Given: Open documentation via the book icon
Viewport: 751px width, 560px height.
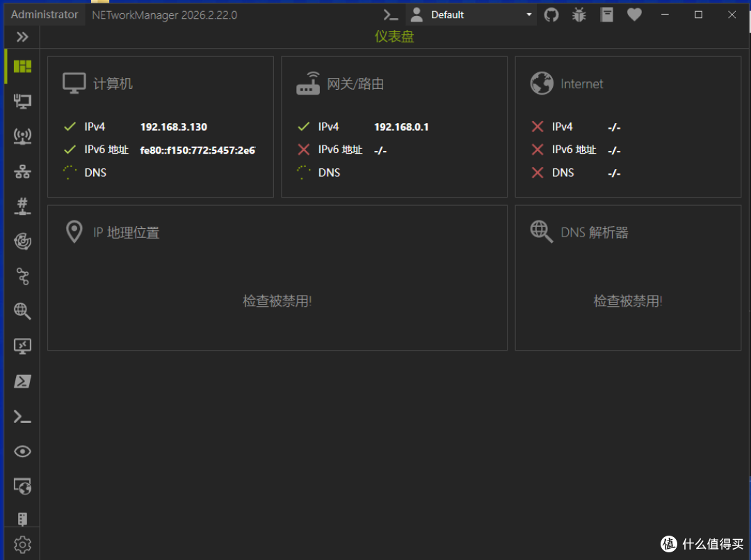Looking at the screenshot, I should [x=607, y=15].
